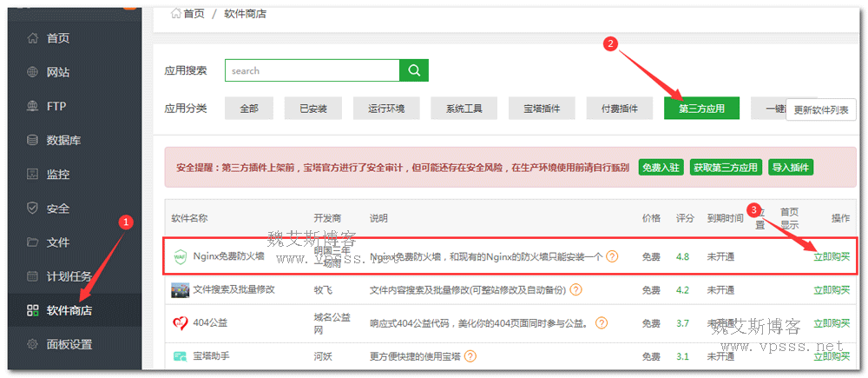
Task: Click the 说明 column header
Action: click(x=378, y=218)
